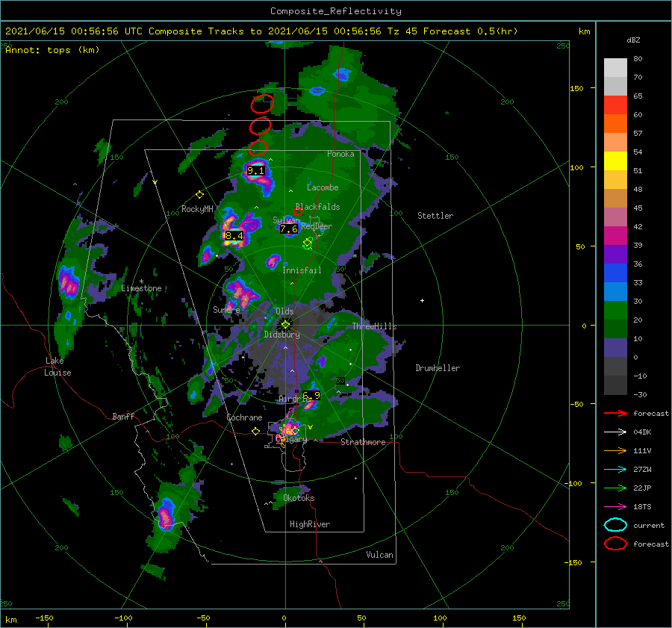Pick the yellow 54 dBZ color swatch

(615, 161)
